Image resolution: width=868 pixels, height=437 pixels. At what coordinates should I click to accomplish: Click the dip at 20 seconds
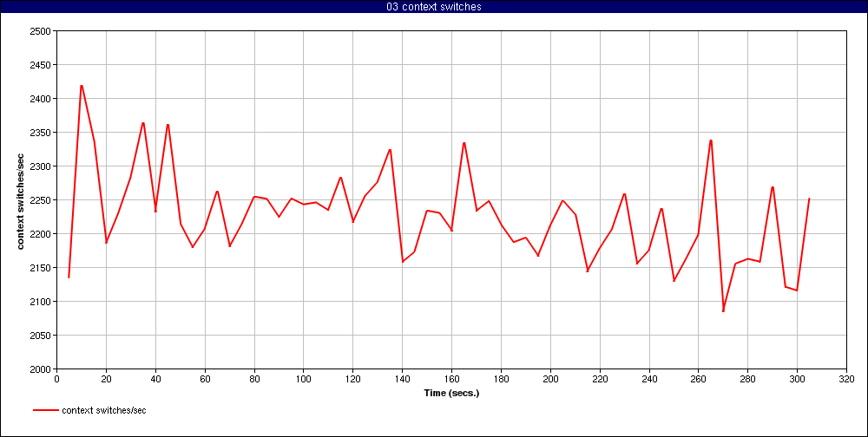pos(106,243)
